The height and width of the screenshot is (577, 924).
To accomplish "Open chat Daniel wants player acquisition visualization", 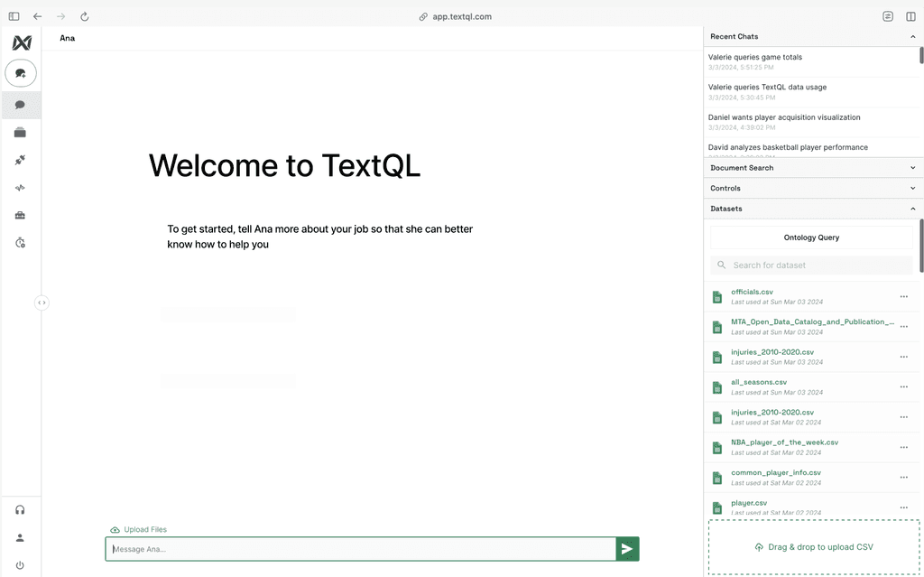I will click(812, 122).
